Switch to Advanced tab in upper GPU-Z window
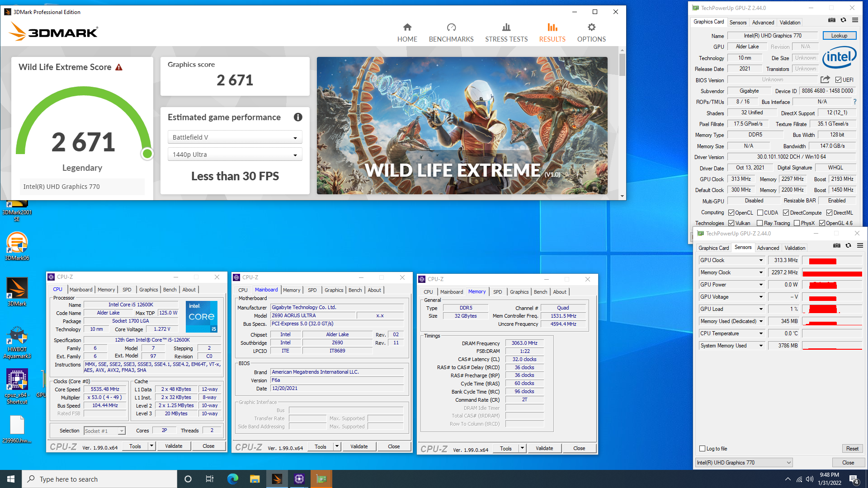The image size is (868, 488). pyautogui.click(x=763, y=22)
